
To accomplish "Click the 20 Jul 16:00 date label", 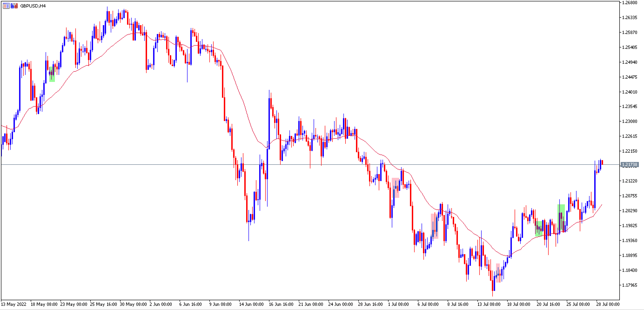I will click(548, 304).
